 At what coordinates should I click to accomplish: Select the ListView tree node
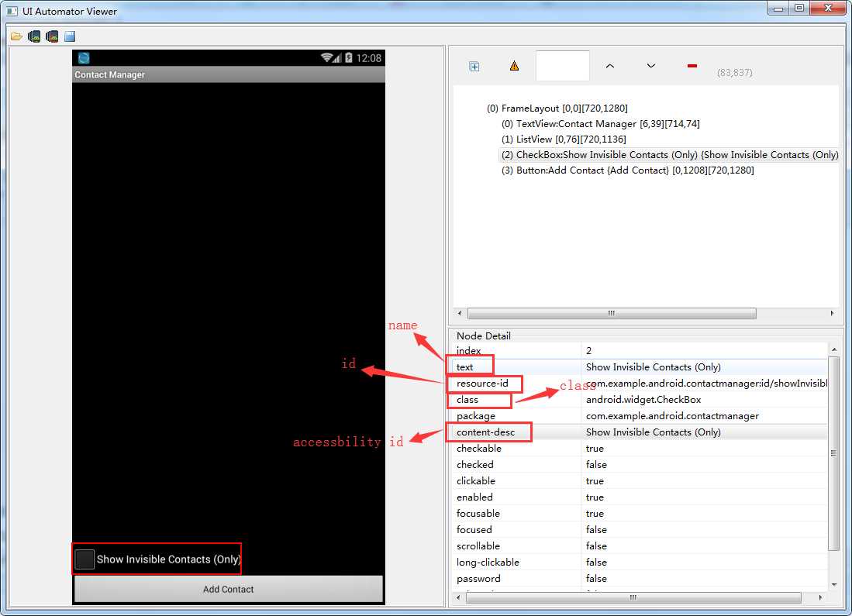click(564, 139)
